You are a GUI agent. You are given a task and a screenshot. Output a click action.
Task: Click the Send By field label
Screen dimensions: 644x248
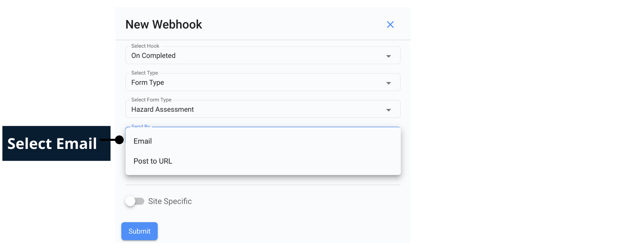tap(140, 126)
